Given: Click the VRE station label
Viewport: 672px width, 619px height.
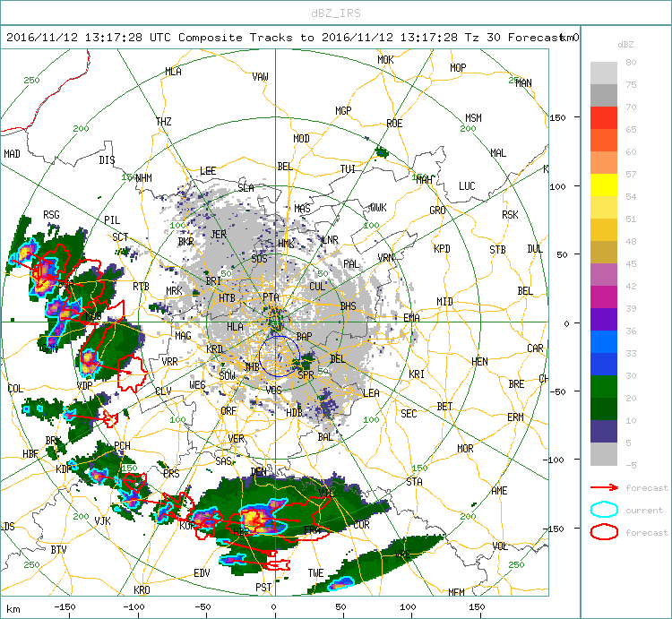Looking at the screenshot, I should click(402, 554).
